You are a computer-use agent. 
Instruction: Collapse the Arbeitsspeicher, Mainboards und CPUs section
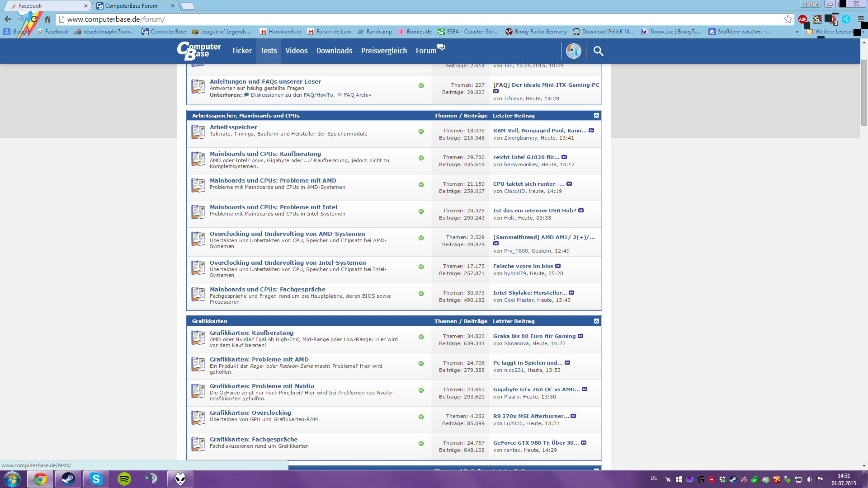click(596, 115)
